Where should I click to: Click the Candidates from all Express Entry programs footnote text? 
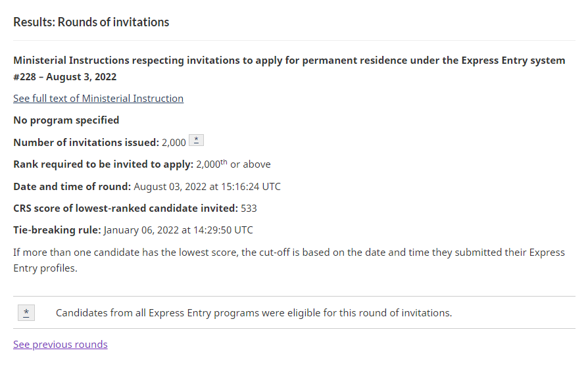pos(254,313)
